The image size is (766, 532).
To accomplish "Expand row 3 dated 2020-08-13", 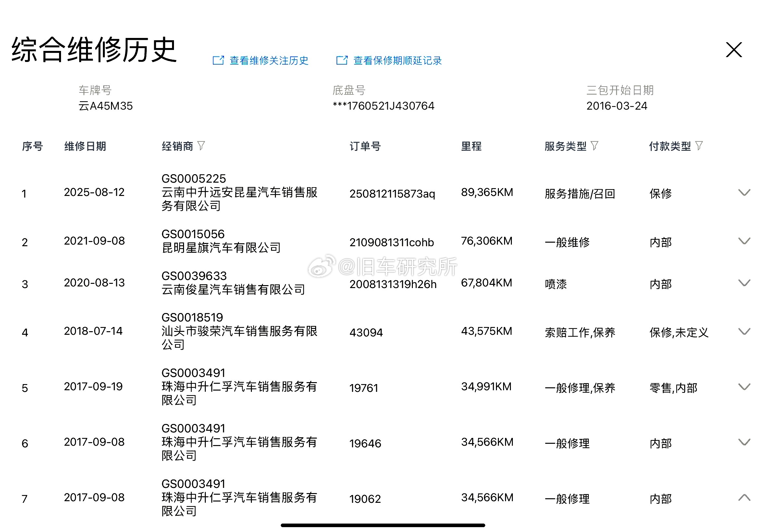I will coord(744,283).
